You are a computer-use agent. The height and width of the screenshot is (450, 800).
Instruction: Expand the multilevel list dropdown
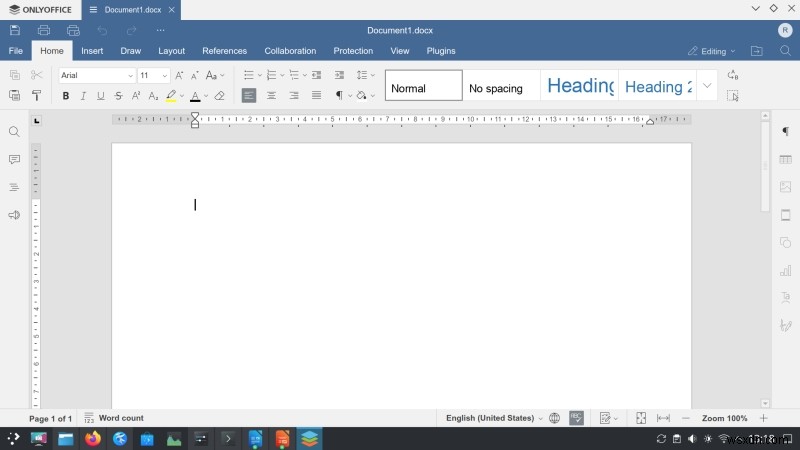pyautogui.click(x=305, y=76)
